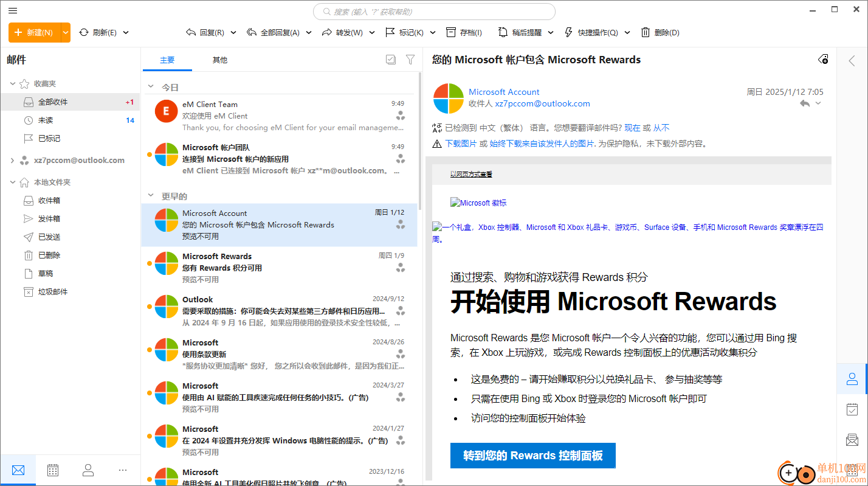Open the Sent (已发送) folder
The height and width of the screenshot is (486, 868).
(x=70, y=237)
